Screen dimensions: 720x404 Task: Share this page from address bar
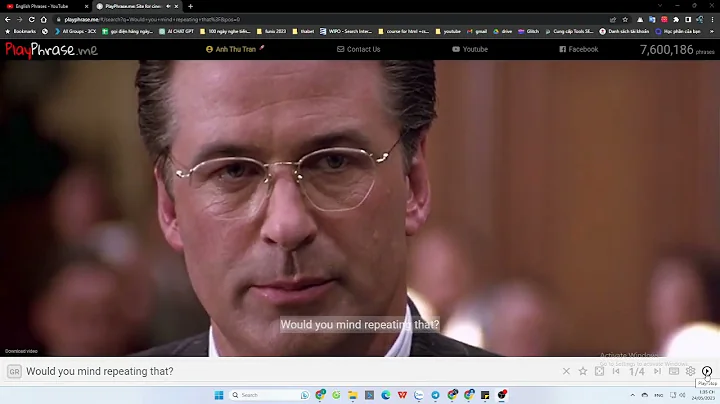[x=613, y=19]
